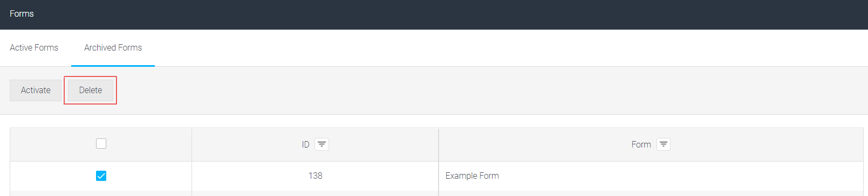This screenshot has height=196, width=868.
Task: Click the Delete button
Action: (91, 90)
